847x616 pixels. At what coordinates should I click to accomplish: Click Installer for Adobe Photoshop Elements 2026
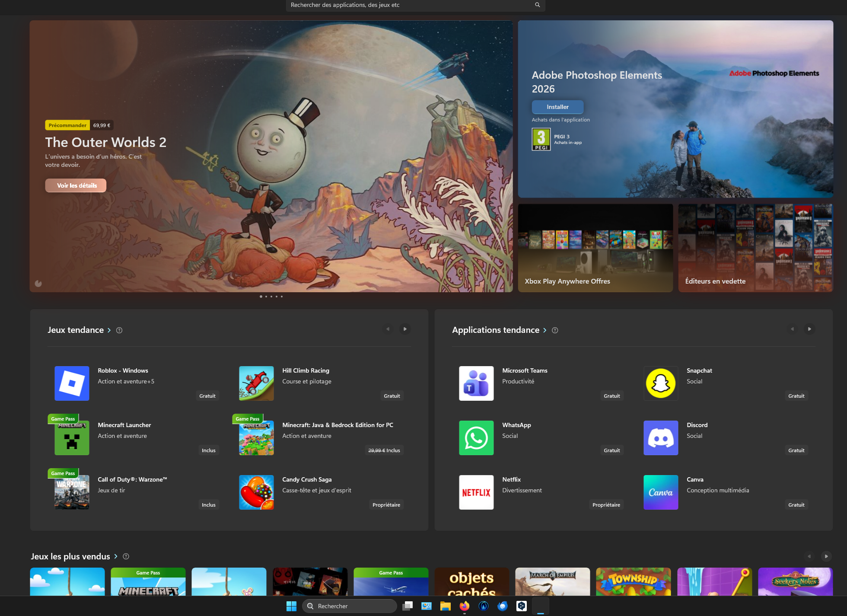557,107
